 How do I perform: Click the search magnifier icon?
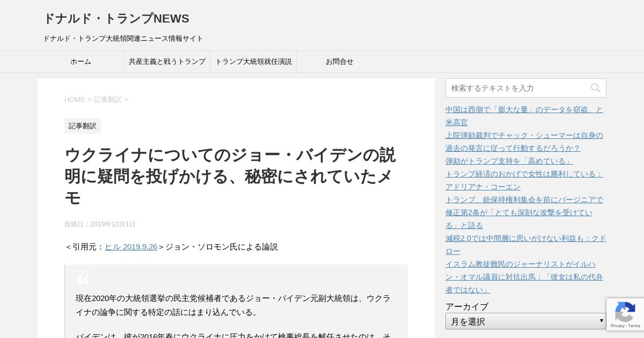pyautogui.click(x=595, y=88)
